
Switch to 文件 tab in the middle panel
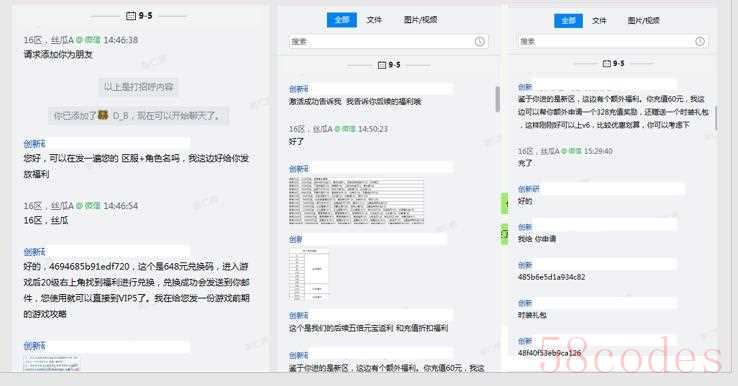(374, 20)
